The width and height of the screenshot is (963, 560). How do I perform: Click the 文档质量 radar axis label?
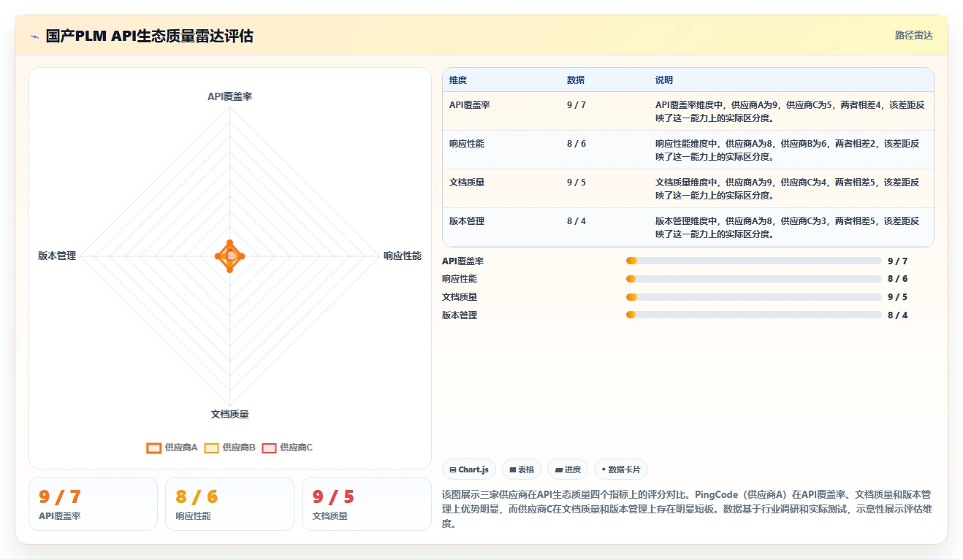pos(229,414)
